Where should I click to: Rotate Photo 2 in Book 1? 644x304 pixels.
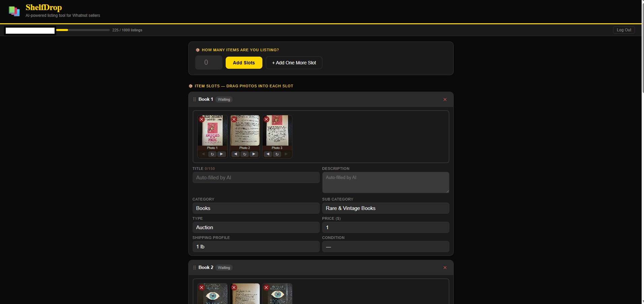pyautogui.click(x=245, y=154)
